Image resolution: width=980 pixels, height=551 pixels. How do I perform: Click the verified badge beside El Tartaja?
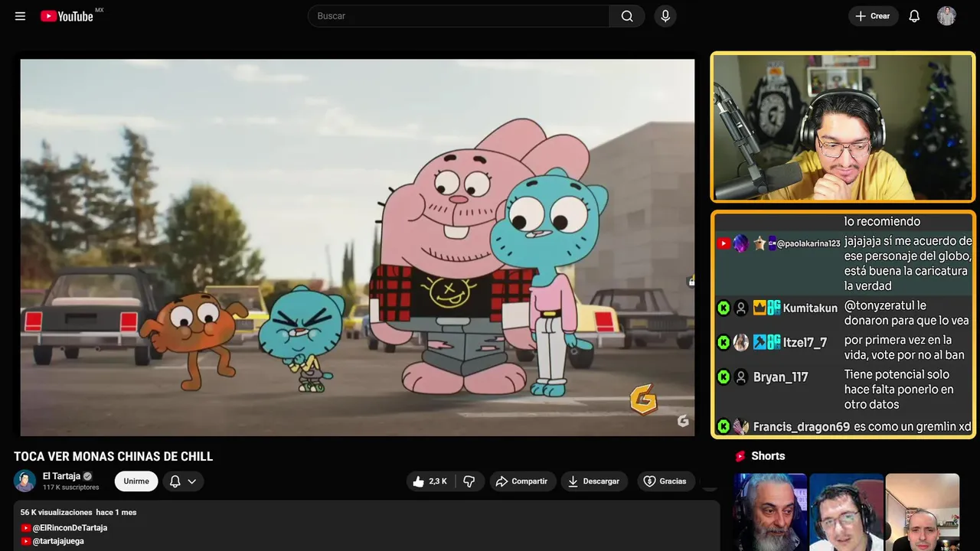87,476
